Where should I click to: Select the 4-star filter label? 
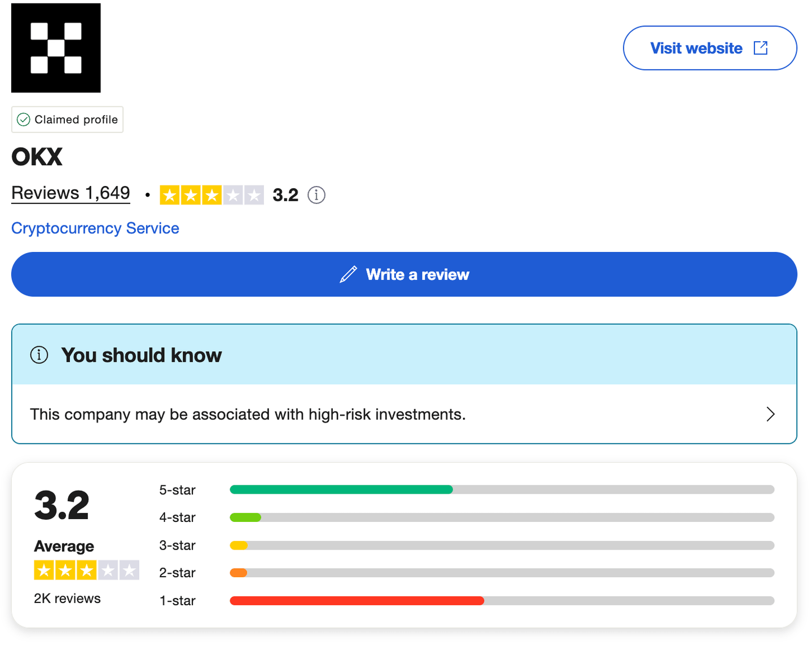[x=177, y=517]
